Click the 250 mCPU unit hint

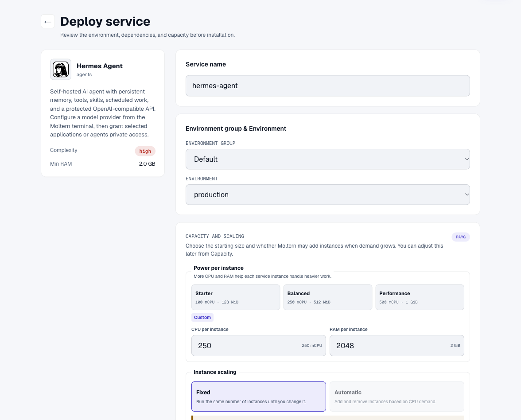point(312,346)
